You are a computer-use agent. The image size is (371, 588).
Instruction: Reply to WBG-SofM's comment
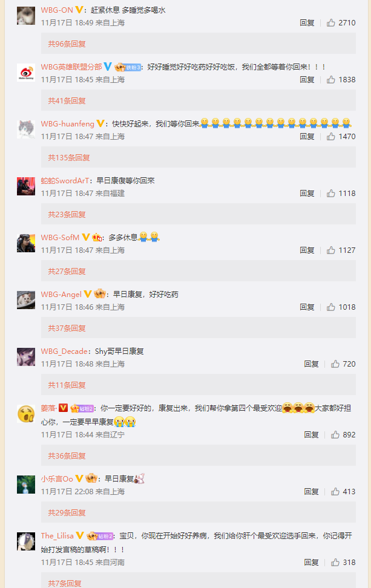307,250
